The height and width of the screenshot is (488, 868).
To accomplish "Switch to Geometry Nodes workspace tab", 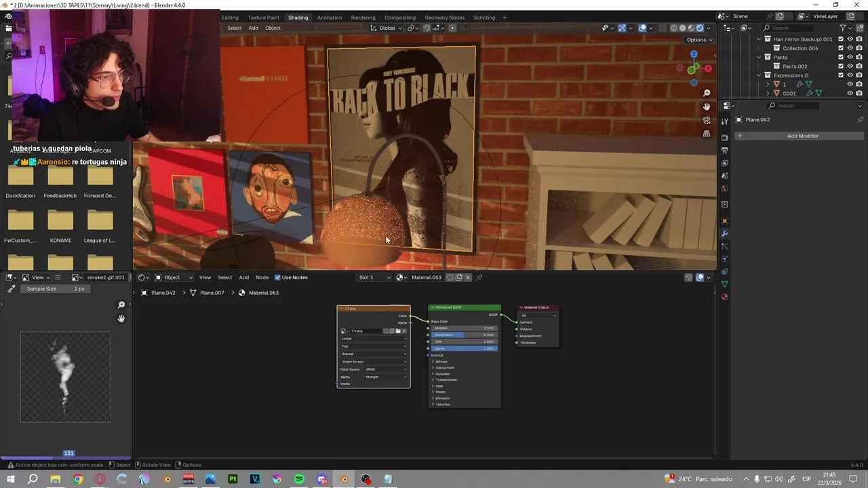I will [x=444, y=18].
